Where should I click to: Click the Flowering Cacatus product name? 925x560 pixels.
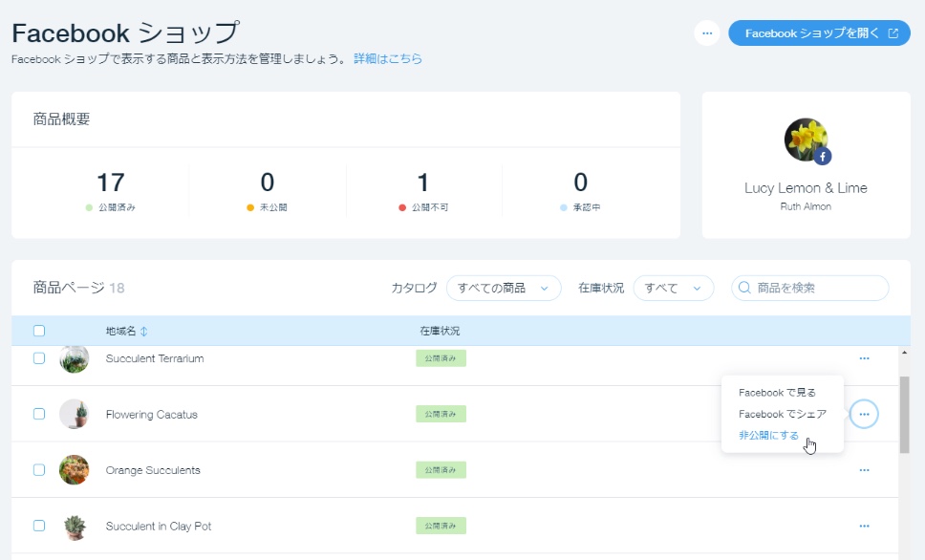point(152,414)
